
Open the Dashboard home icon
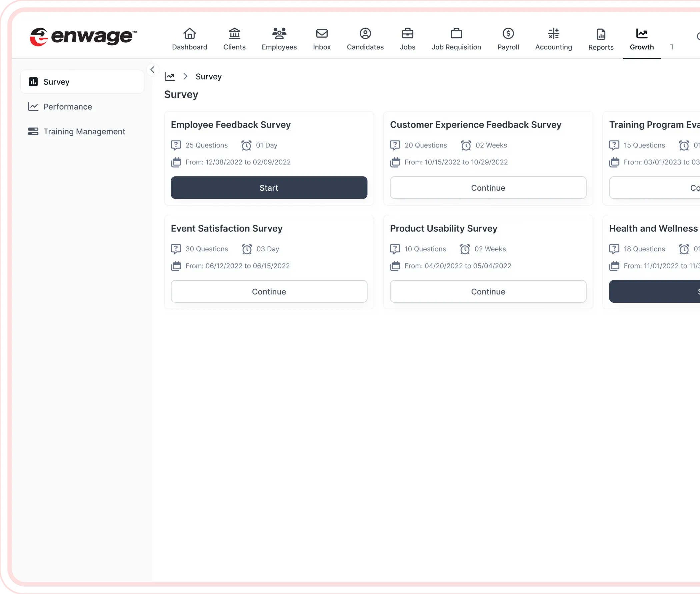coord(190,34)
